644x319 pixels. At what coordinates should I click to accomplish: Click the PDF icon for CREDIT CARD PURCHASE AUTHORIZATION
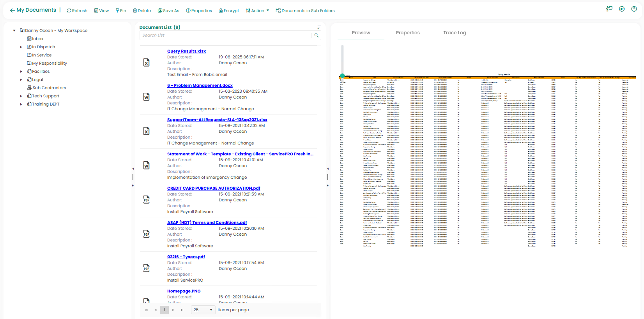(147, 200)
